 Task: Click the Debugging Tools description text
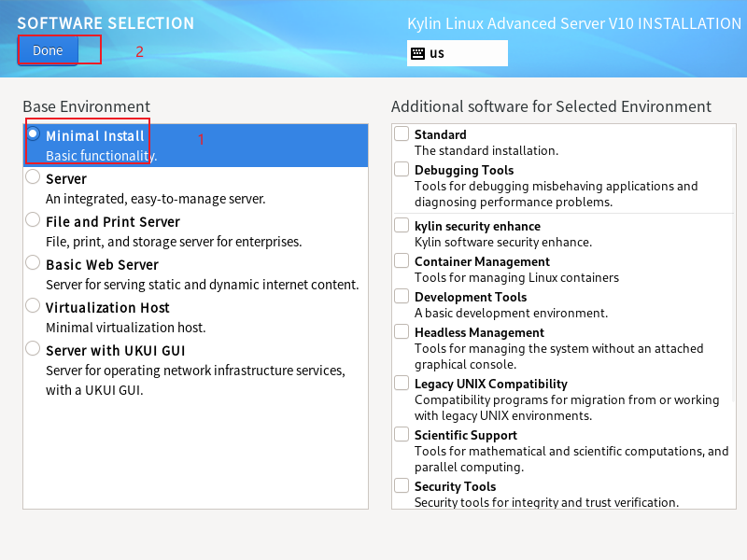tap(556, 194)
